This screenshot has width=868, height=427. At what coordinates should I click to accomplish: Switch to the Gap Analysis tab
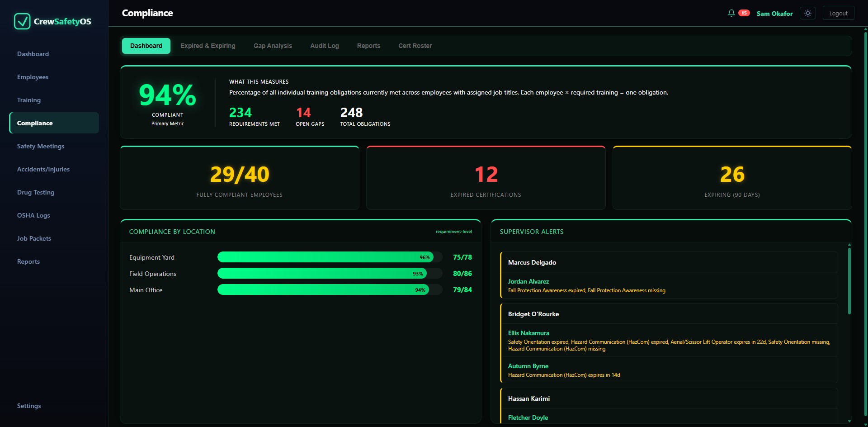click(x=273, y=46)
